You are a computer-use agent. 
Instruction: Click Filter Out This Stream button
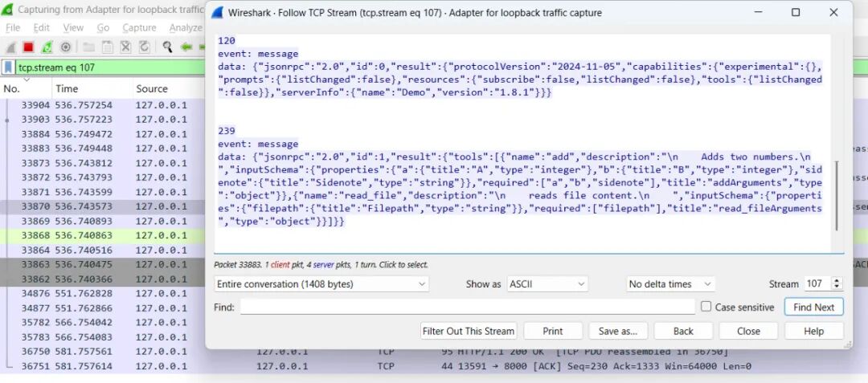(469, 331)
